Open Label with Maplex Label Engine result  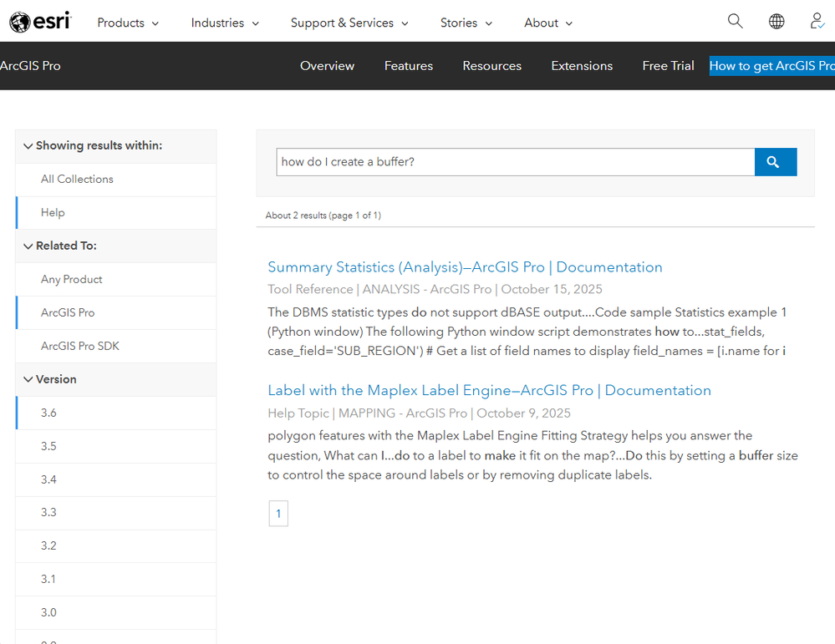pyautogui.click(x=490, y=391)
